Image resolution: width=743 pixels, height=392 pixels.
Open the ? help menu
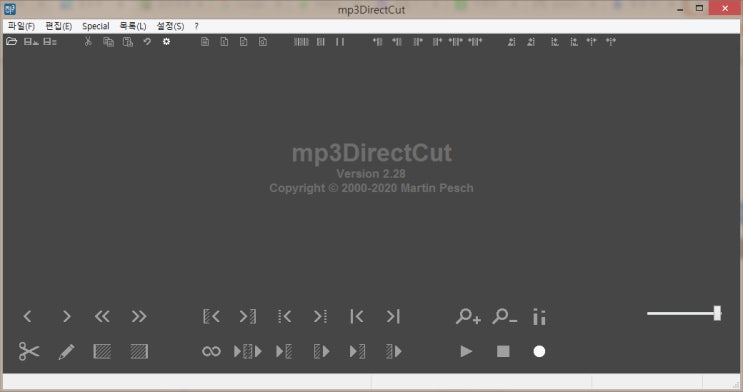click(x=196, y=26)
